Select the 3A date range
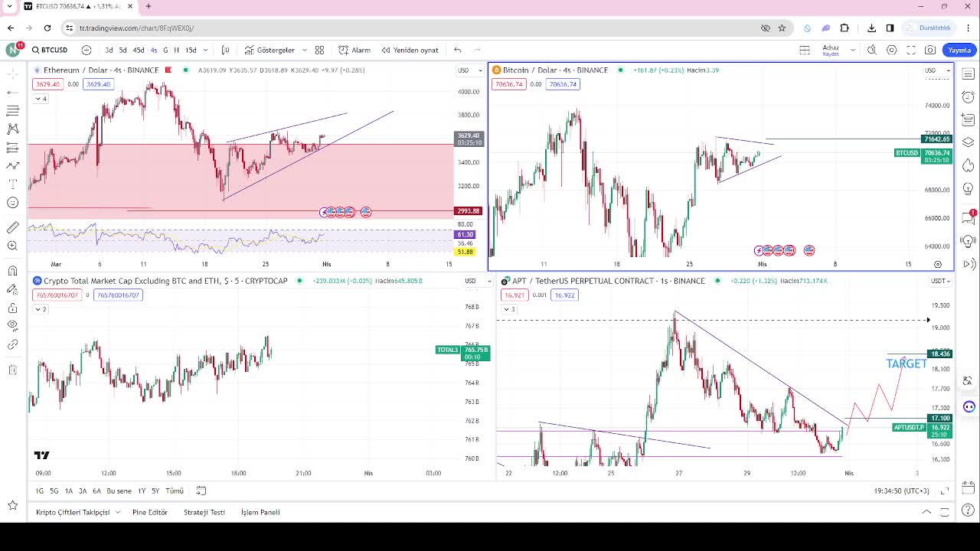Screen dimensions: 980x551 tap(83, 491)
